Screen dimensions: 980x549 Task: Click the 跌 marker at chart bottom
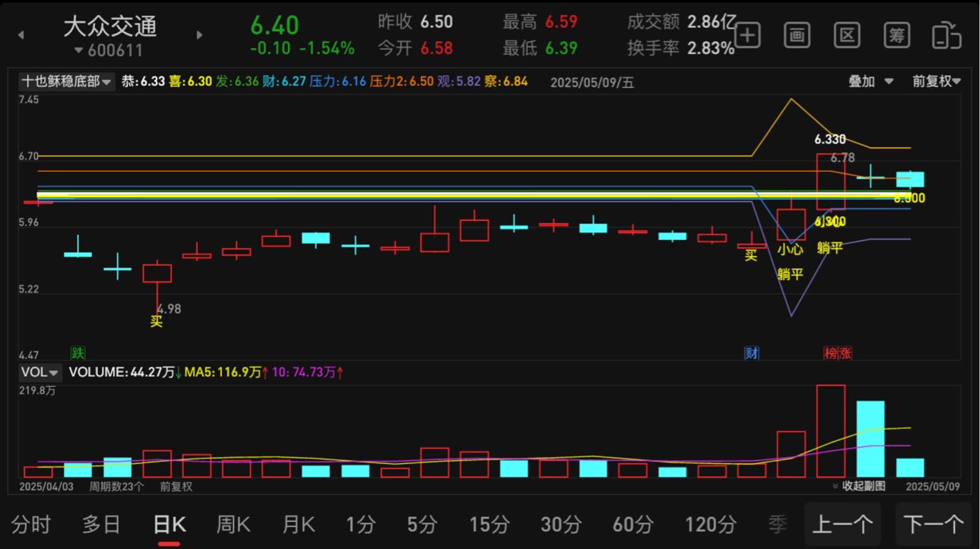[x=78, y=352]
